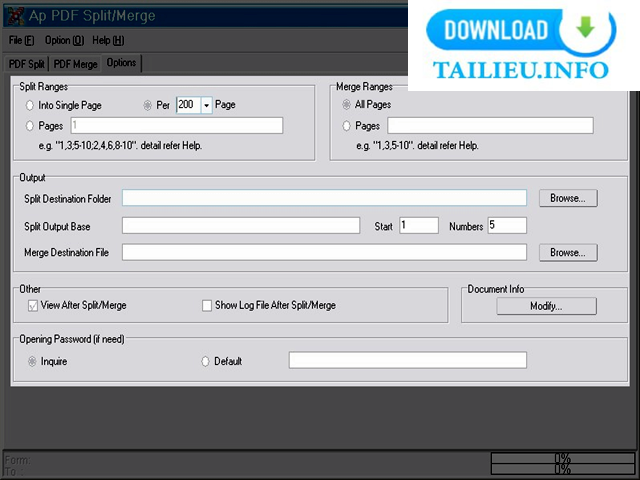This screenshot has height=480, width=640.
Task: Click the Split Destination Folder text field
Action: coord(324,198)
